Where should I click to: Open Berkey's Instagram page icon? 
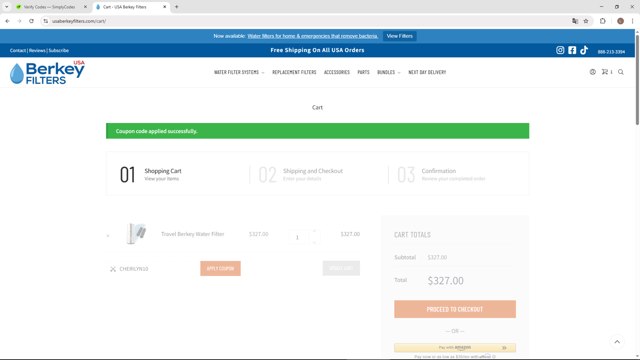[560, 50]
